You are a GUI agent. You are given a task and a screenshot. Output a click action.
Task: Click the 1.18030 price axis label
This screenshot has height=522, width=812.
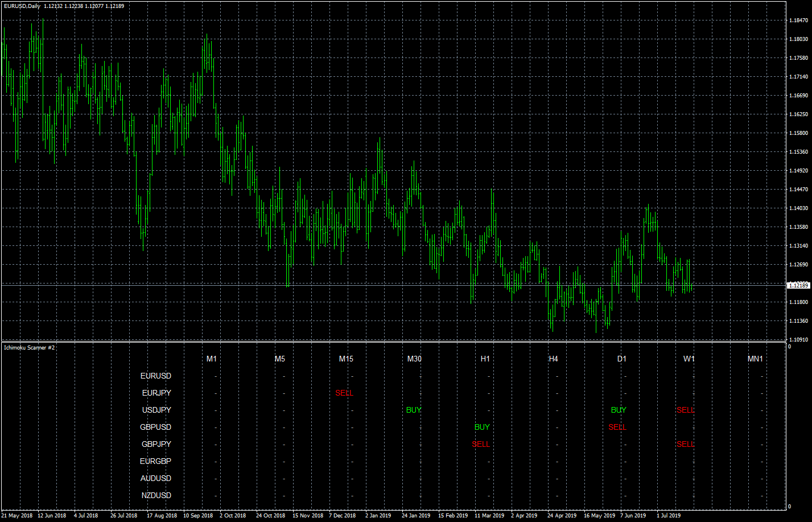798,39
